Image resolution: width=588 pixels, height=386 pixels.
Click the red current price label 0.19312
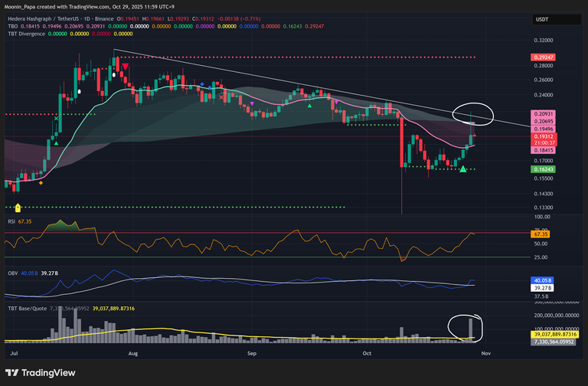point(543,136)
